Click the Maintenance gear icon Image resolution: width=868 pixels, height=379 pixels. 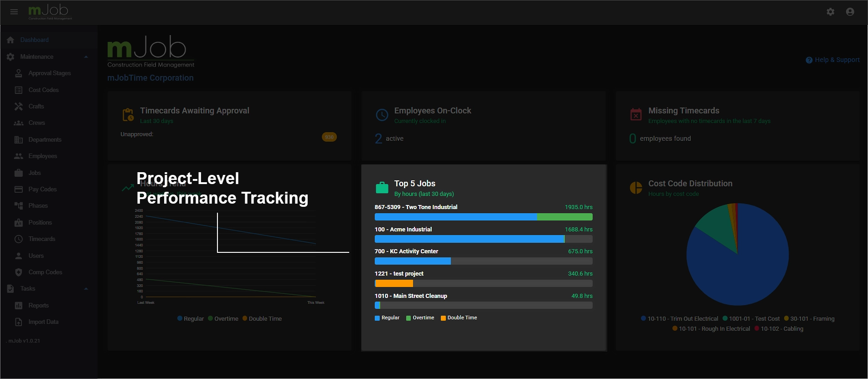pos(10,57)
